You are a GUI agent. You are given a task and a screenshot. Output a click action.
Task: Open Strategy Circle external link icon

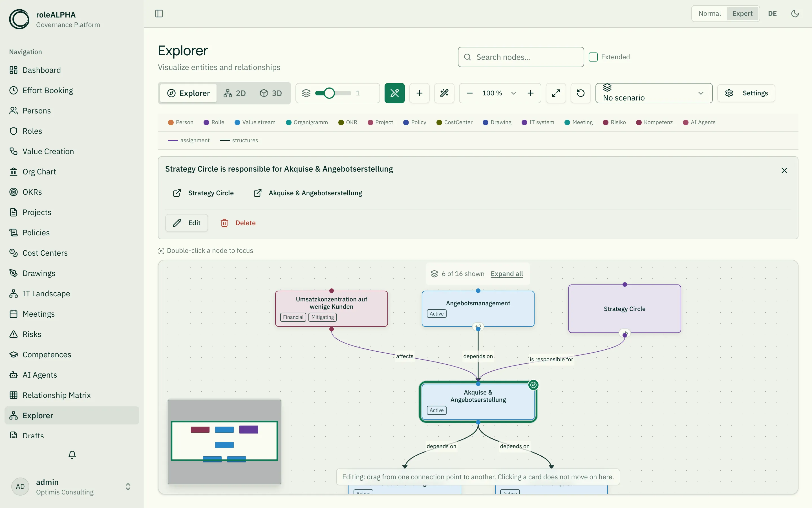point(177,193)
